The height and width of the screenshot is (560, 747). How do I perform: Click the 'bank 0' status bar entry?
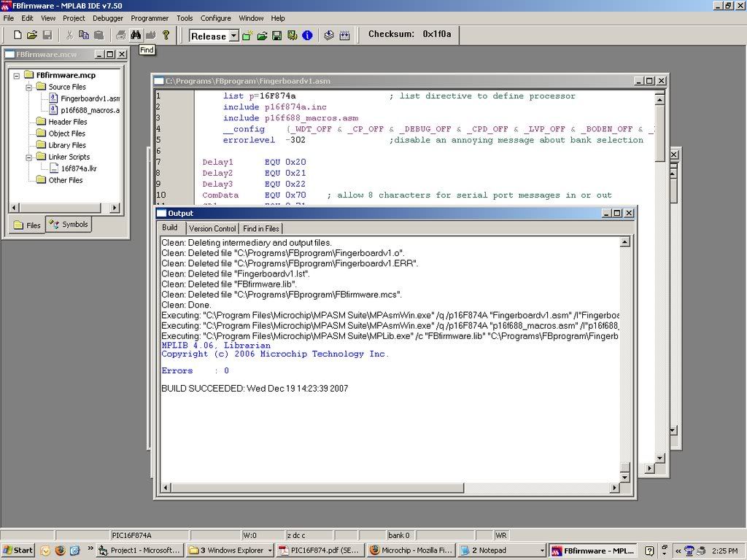point(399,535)
